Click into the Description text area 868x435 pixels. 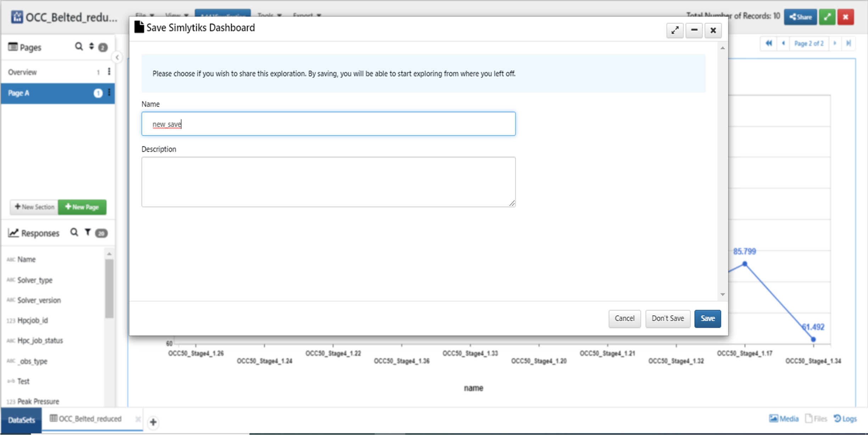pyautogui.click(x=328, y=182)
